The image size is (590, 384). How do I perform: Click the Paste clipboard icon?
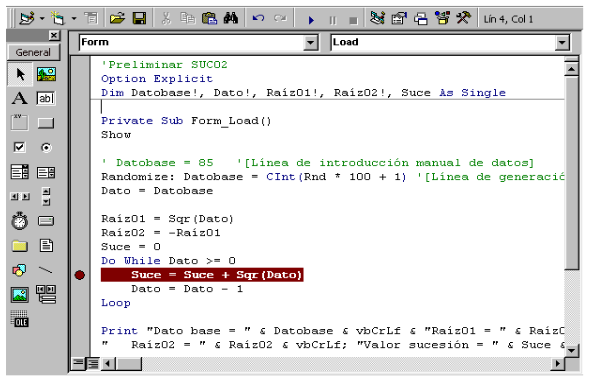point(209,18)
